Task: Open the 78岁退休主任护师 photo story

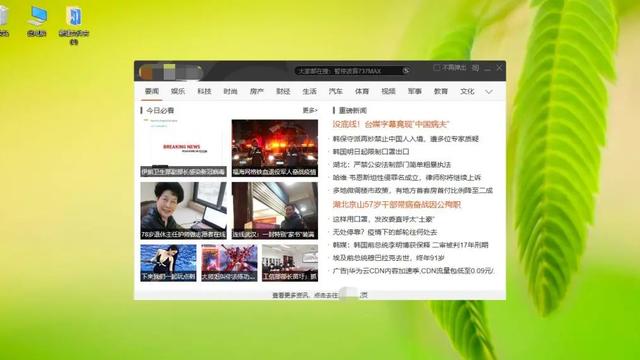Action: click(183, 211)
